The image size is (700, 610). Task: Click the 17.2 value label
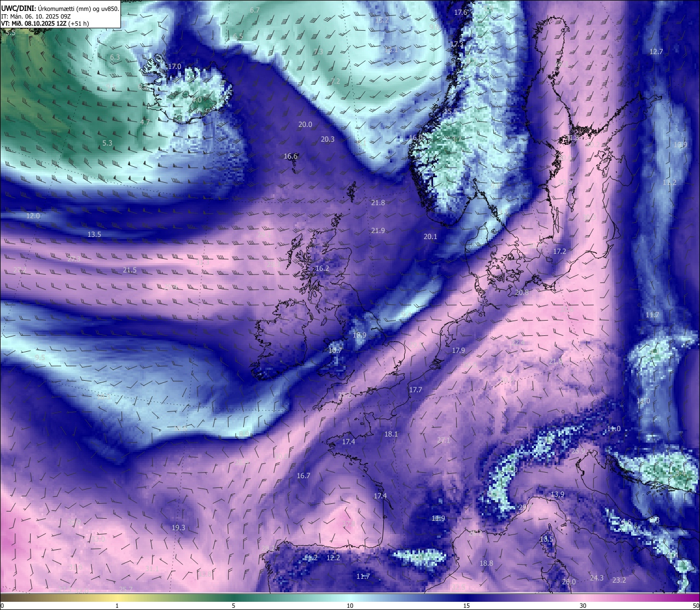(559, 251)
